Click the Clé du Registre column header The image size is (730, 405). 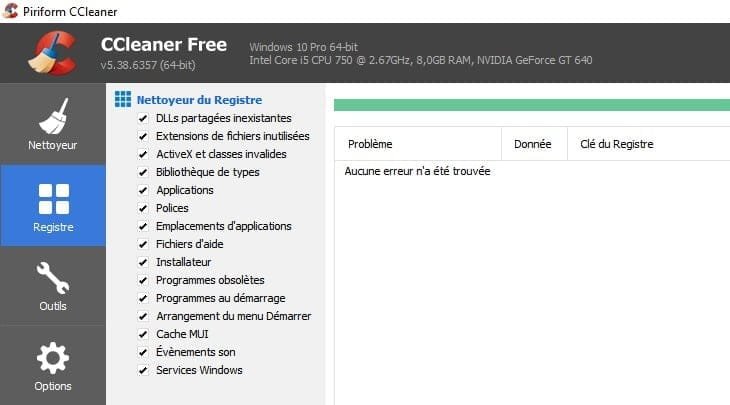click(x=649, y=144)
